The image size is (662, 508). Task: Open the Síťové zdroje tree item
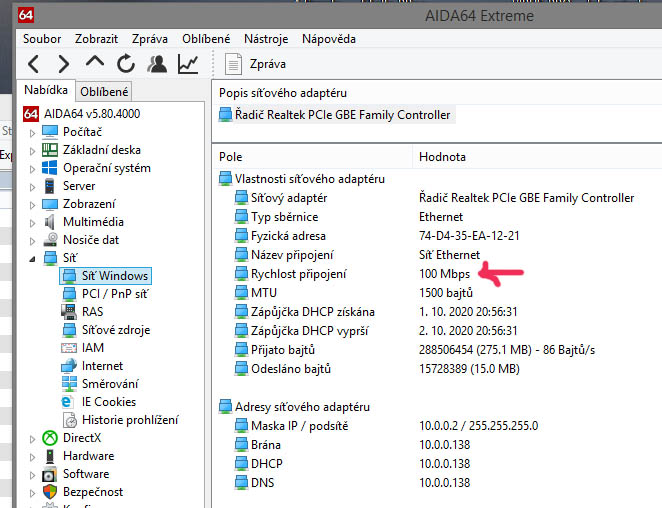[x=106, y=330]
